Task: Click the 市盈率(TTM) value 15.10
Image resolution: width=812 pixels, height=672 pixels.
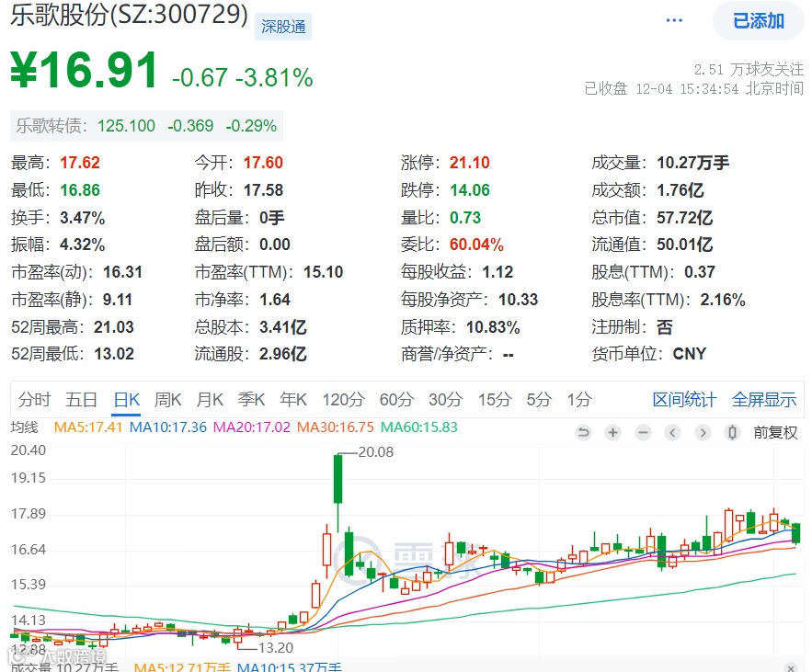Action: [x=323, y=272]
